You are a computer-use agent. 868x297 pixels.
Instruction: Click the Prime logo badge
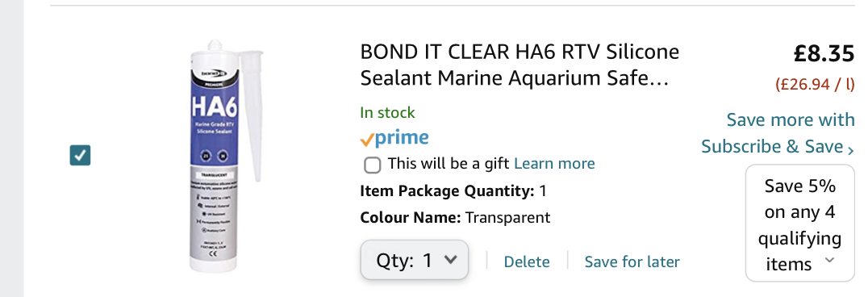(x=394, y=137)
